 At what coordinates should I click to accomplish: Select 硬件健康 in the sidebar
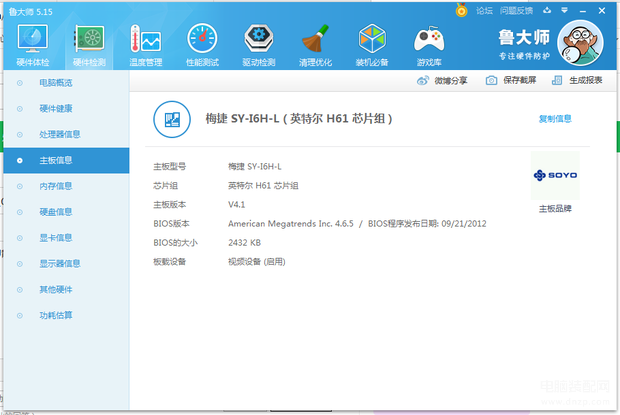pyautogui.click(x=66, y=109)
